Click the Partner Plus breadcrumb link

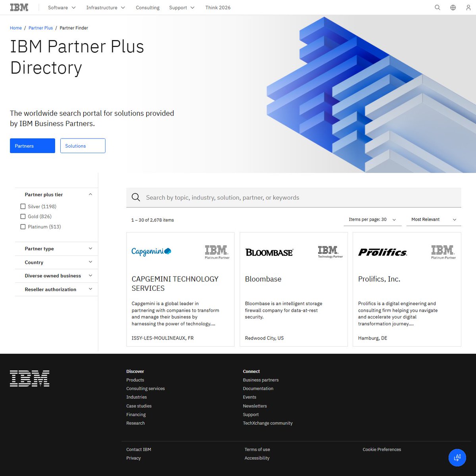tap(40, 28)
